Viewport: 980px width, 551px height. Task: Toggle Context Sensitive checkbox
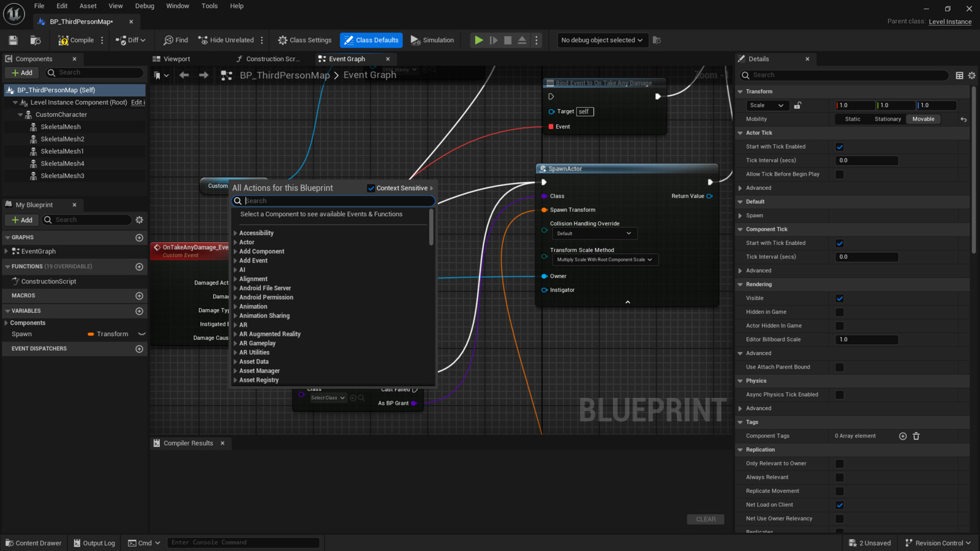click(371, 189)
